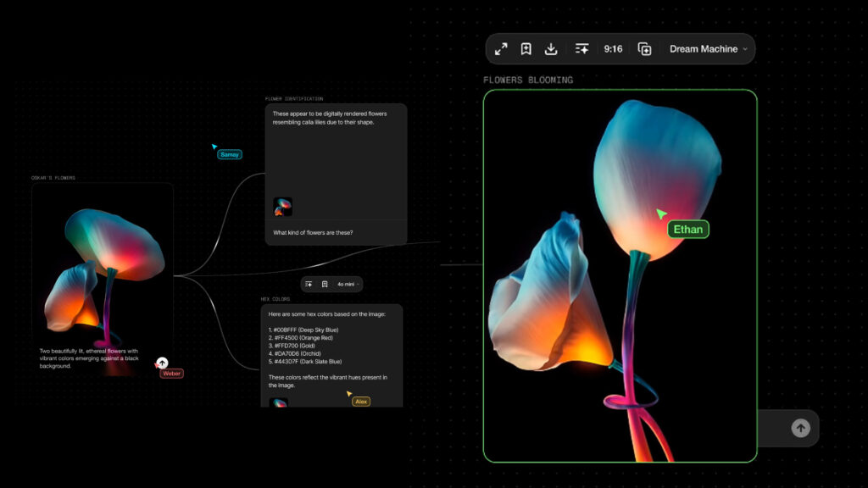Screen dimensions: 868x488
Task: Click the duplicate icon in the top toolbar
Action: (644, 49)
